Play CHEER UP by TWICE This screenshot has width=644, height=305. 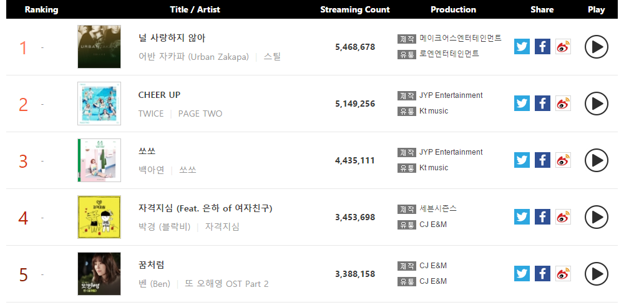597,104
